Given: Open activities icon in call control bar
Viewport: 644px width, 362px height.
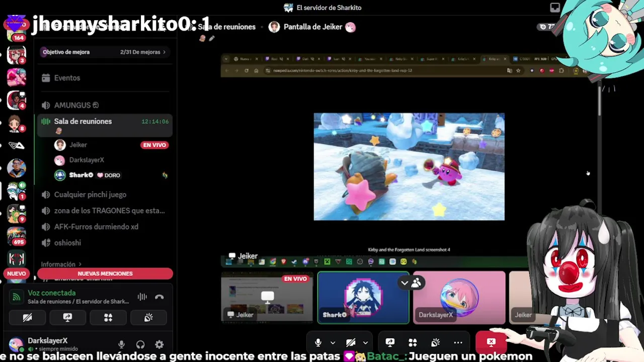Looking at the screenshot, I should (x=413, y=342).
